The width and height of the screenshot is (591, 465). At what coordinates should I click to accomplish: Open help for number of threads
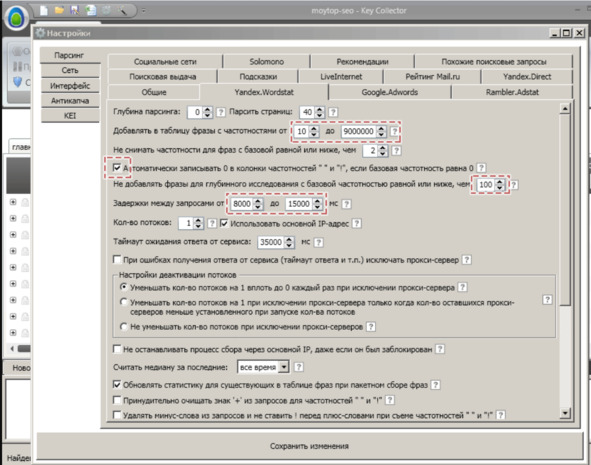[212, 223]
